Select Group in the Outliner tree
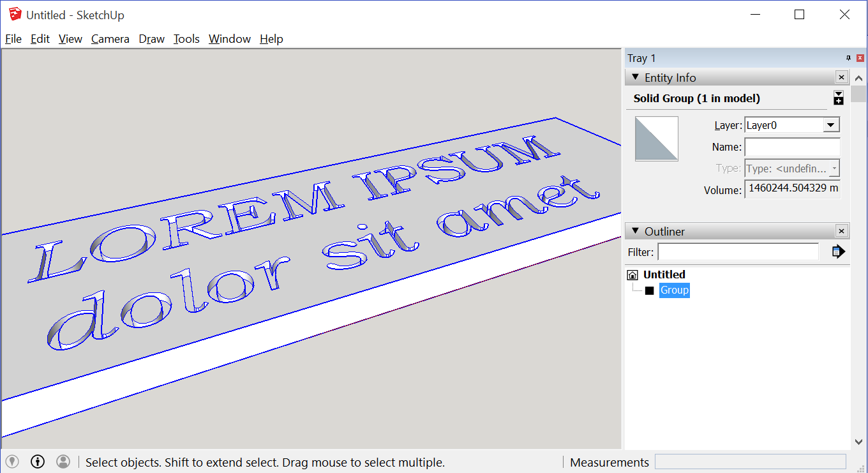 coord(675,290)
